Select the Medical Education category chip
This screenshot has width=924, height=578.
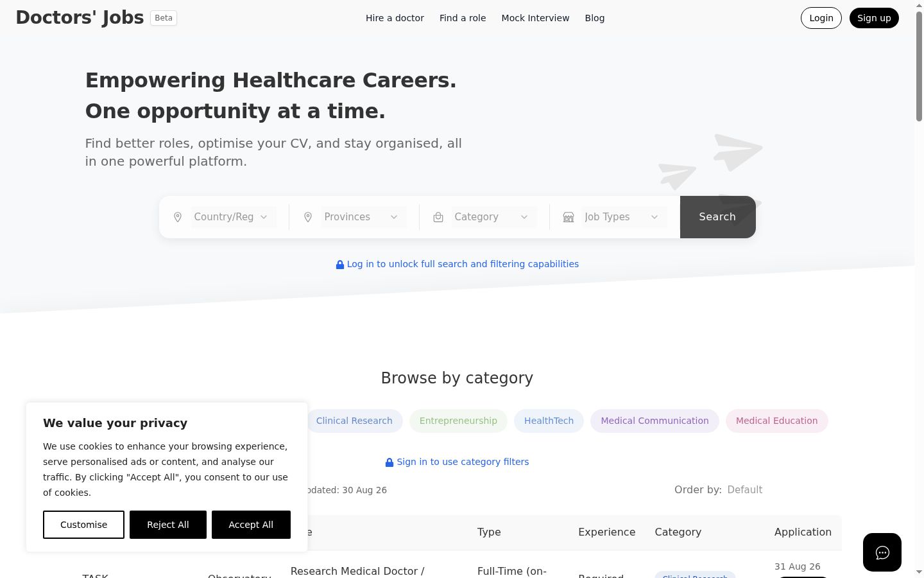pos(776,421)
